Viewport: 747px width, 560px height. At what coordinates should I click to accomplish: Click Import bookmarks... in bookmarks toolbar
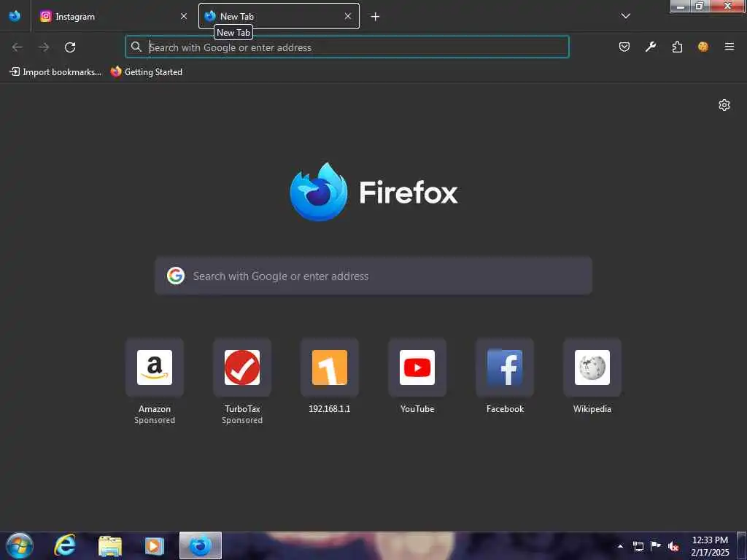(55, 72)
